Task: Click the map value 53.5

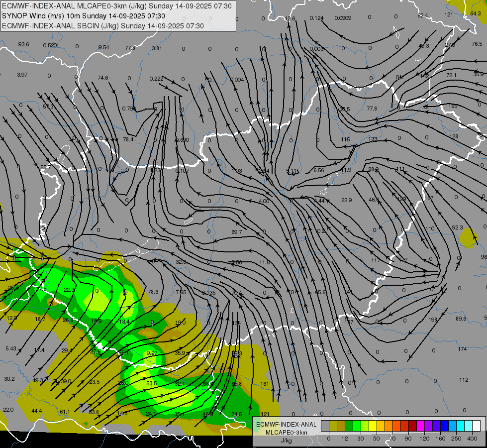Action: coord(152,383)
